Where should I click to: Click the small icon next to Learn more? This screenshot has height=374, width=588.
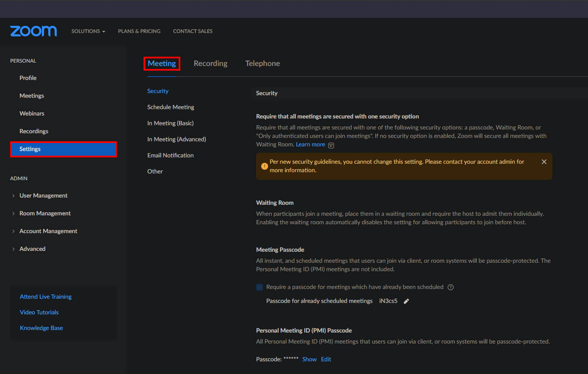pos(331,145)
